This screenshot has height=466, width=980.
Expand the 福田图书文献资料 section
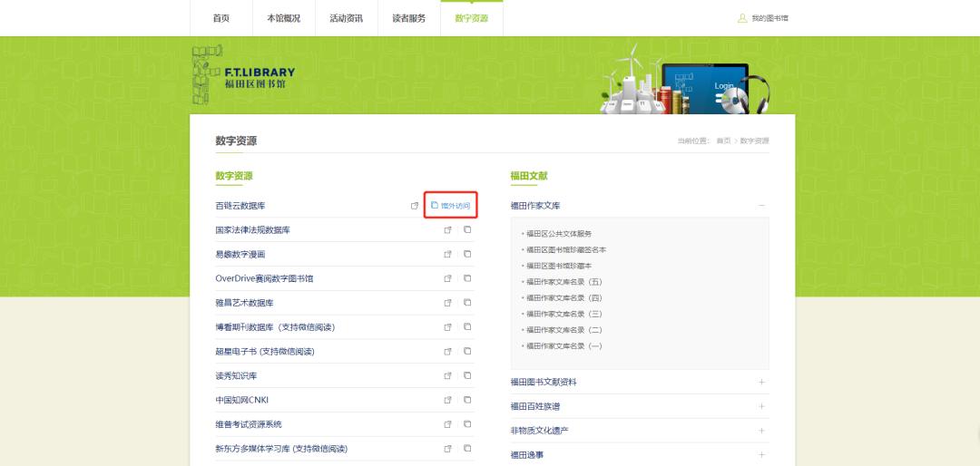[x=761, y=382]
